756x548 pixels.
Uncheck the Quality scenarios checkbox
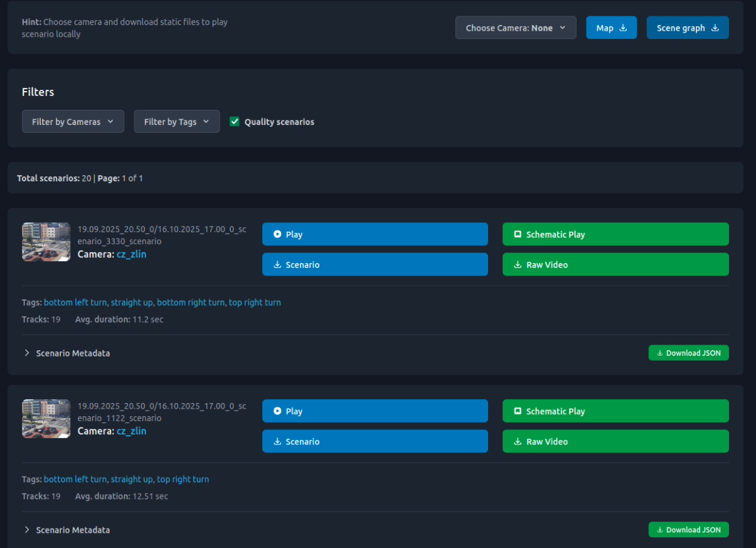(235, 122)
